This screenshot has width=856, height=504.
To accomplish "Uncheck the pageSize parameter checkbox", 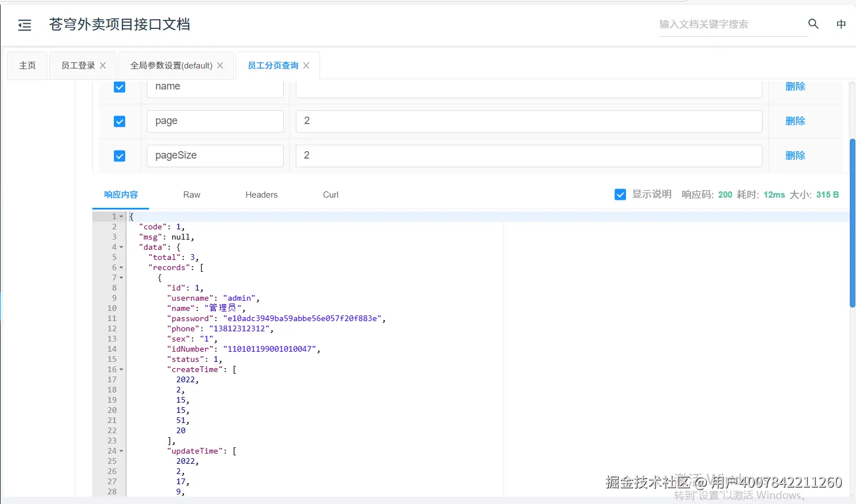I will [120, 156].
